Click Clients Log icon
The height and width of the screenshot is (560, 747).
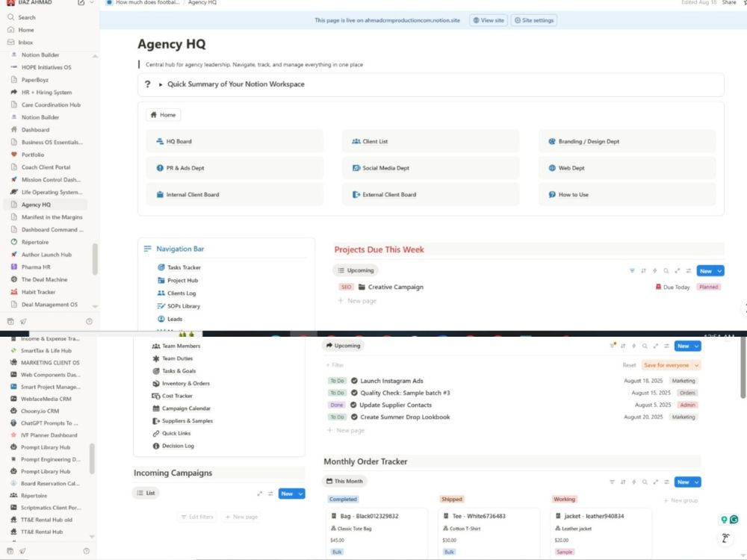161,293
